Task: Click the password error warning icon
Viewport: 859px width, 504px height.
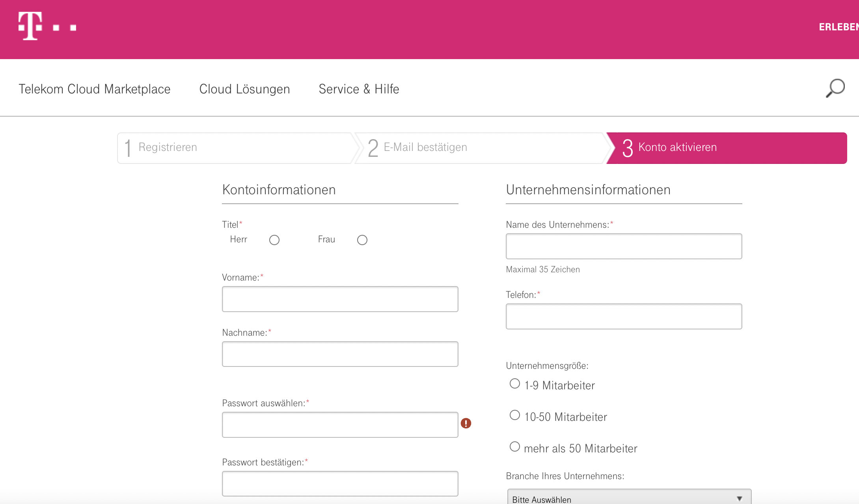Action: click(x=466, y=423)
